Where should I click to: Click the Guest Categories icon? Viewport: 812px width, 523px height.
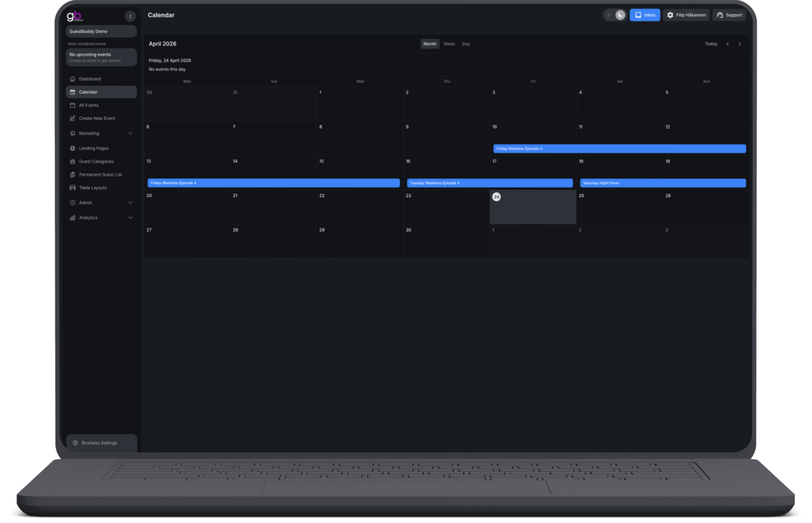click(x=73, y=162)
